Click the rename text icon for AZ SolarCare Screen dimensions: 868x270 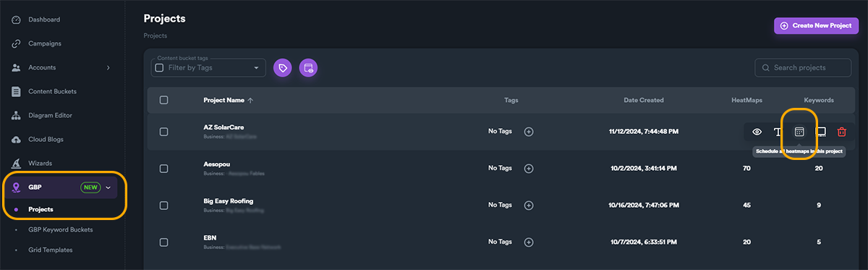tap(778, 132)
